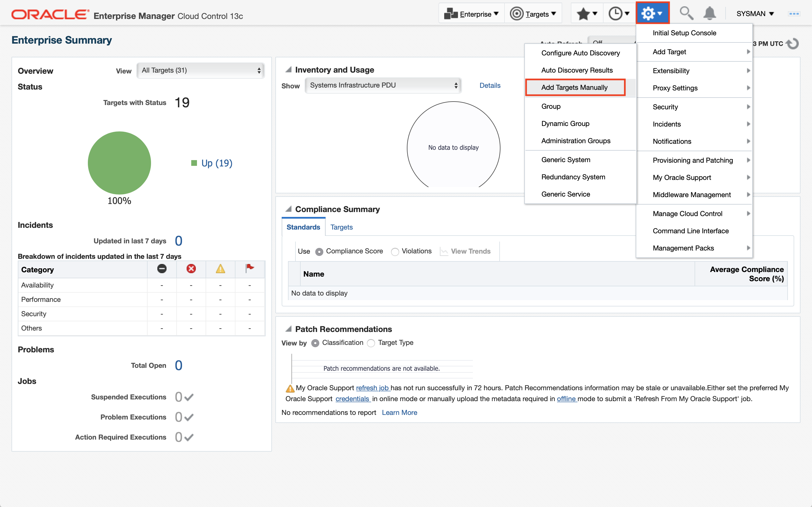
Task: Open the Targets menu
Action: tap(533, 14)
